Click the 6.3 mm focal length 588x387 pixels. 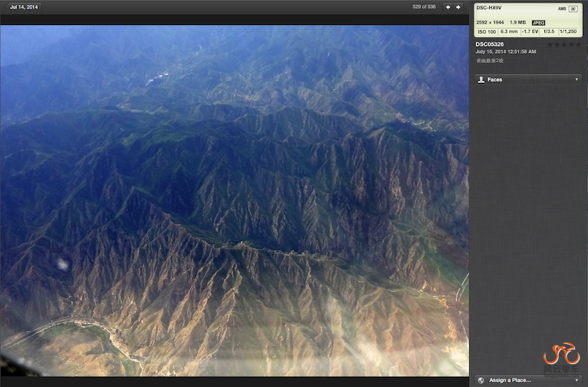pyautogui.click(x=509, y=32)
